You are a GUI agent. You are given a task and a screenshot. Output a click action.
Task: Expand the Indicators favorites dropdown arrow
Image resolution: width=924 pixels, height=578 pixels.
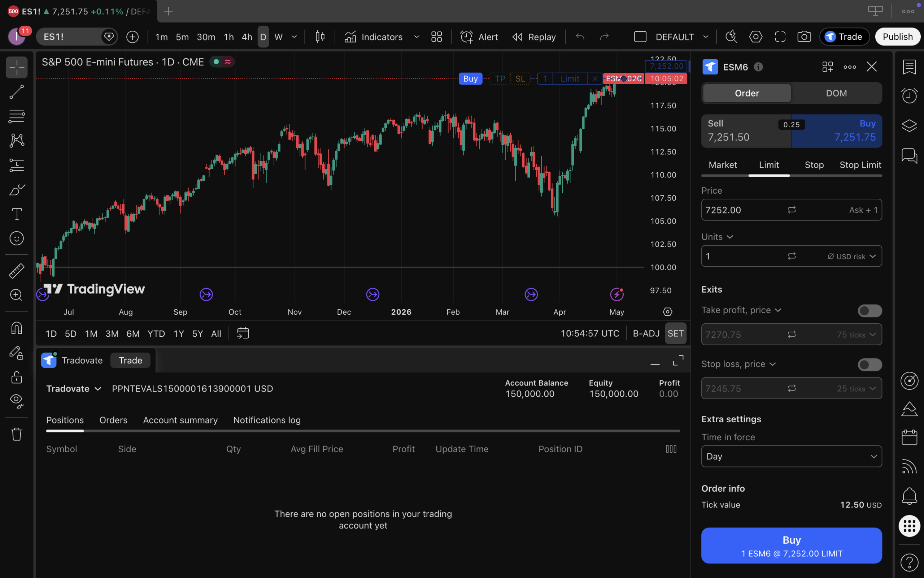point(417,37)
